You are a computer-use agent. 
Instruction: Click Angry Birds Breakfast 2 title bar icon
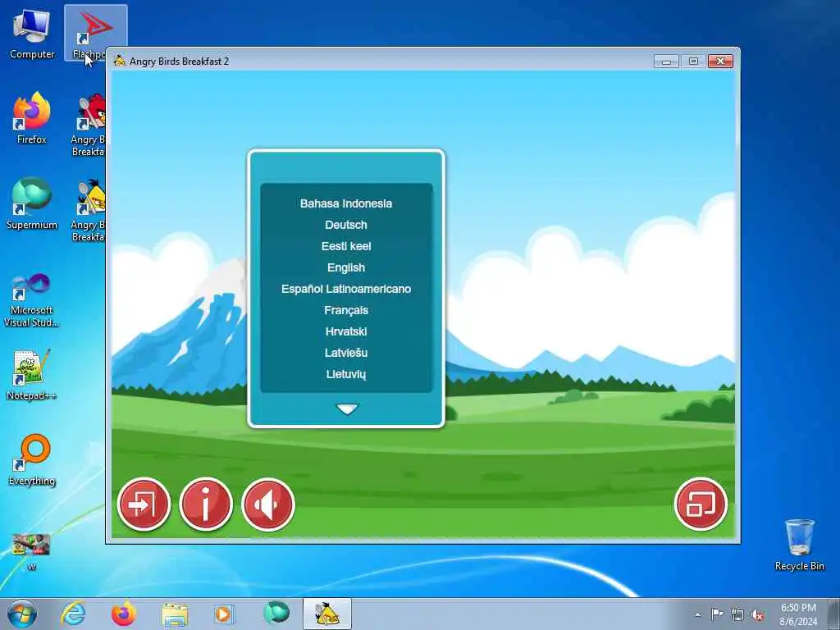(x=120, y=61)
